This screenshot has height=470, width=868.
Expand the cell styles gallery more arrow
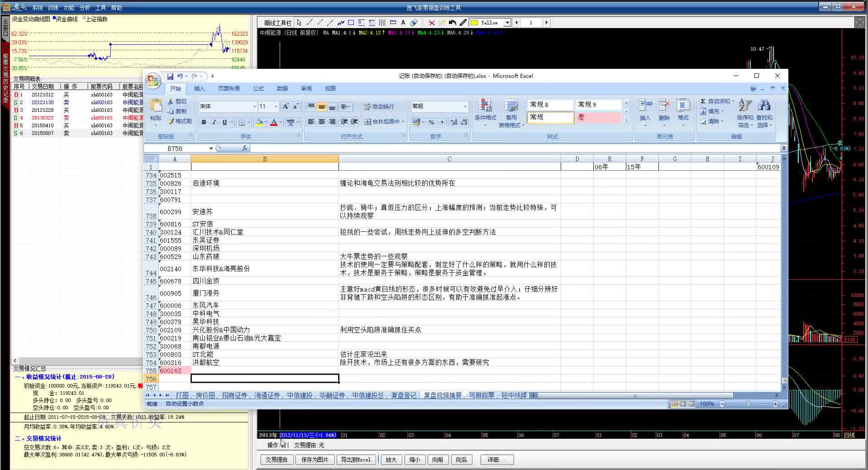(x=627, y=120)
